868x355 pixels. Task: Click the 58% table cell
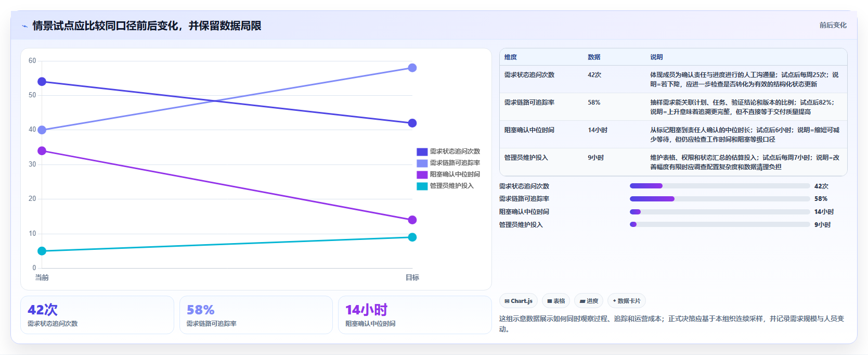point(594,103)
